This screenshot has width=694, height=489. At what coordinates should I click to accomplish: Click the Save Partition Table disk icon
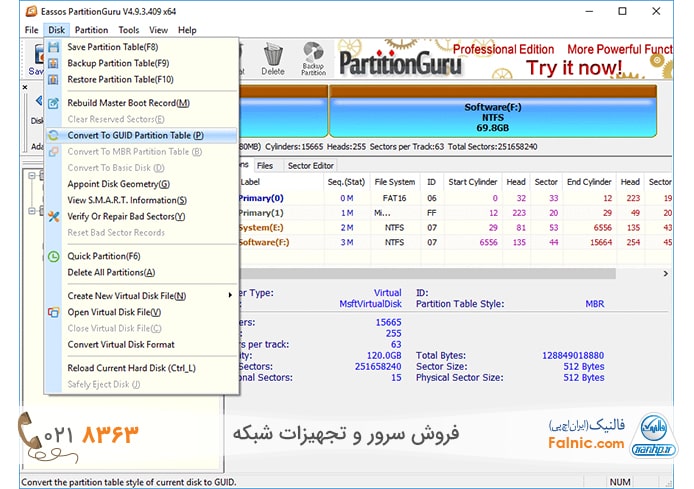click(54, 46)
